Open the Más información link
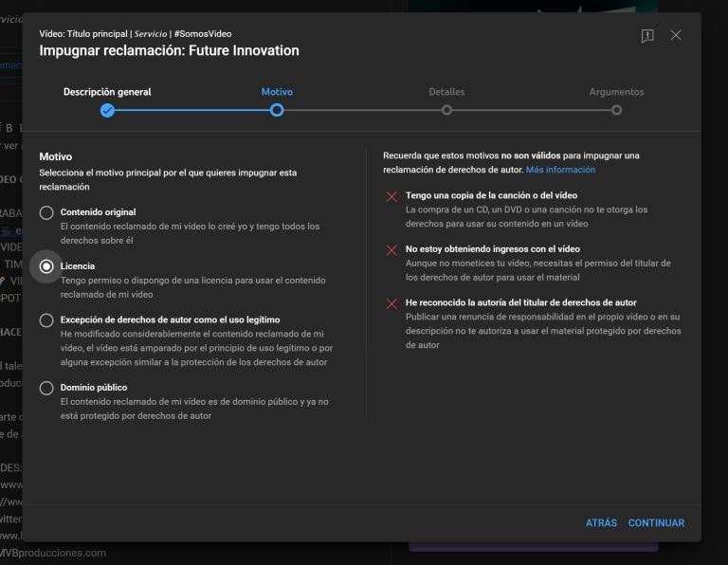This screenshot has width=728, height=565. pyautogui.click(x=560, y=170)
